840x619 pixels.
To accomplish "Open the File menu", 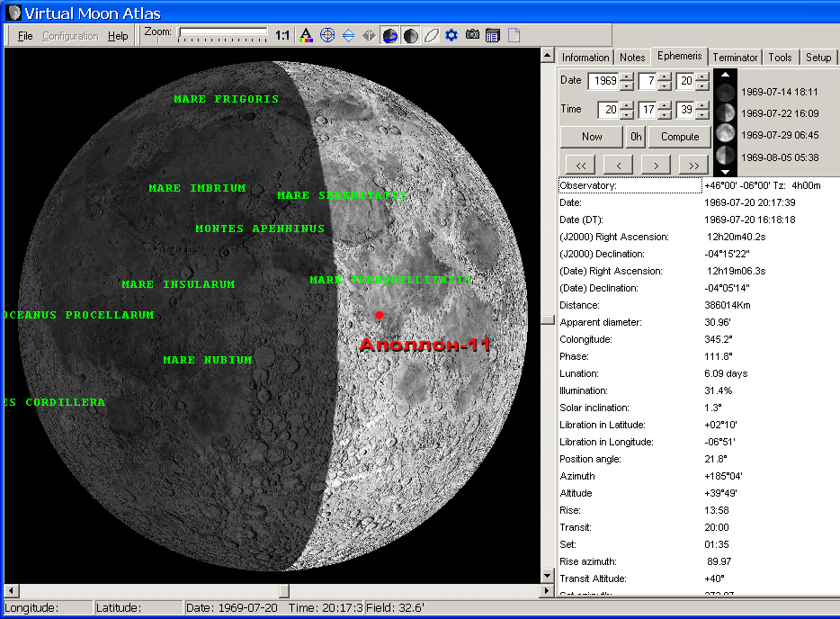I will pyautogui.click(x=25, y=36).
